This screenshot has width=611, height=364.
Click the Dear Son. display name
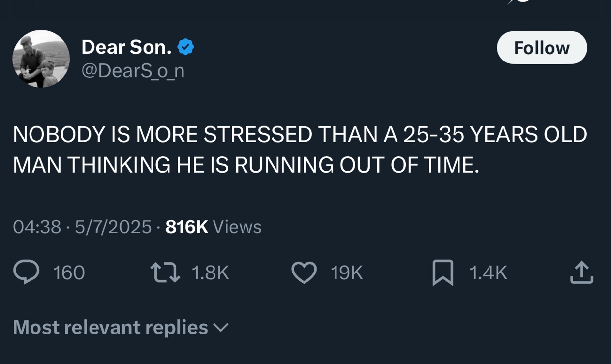pos(126,47)
